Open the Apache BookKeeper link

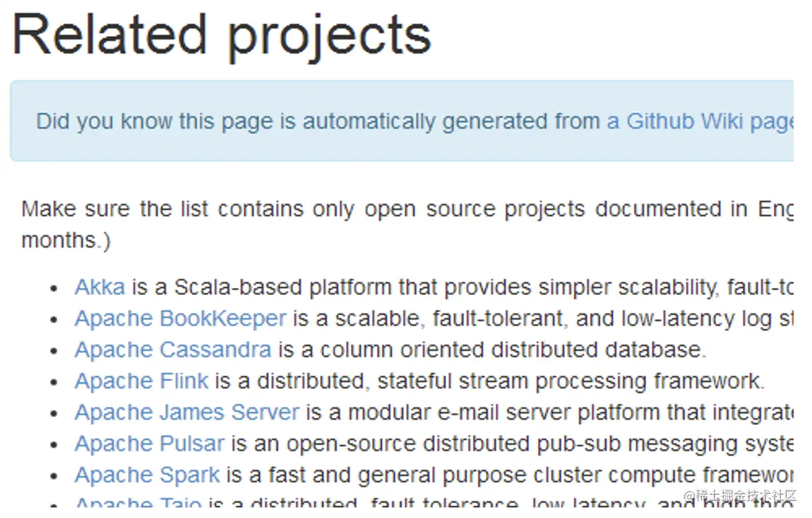180,318
